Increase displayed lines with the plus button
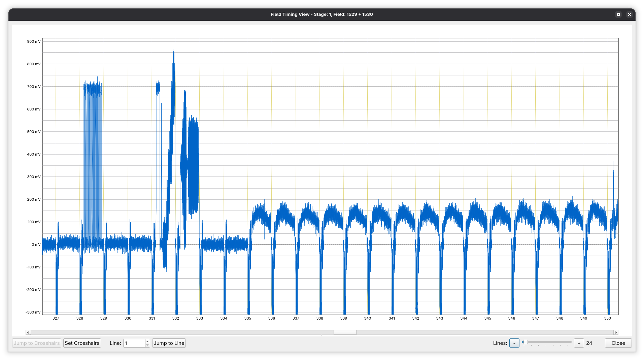 579,343
